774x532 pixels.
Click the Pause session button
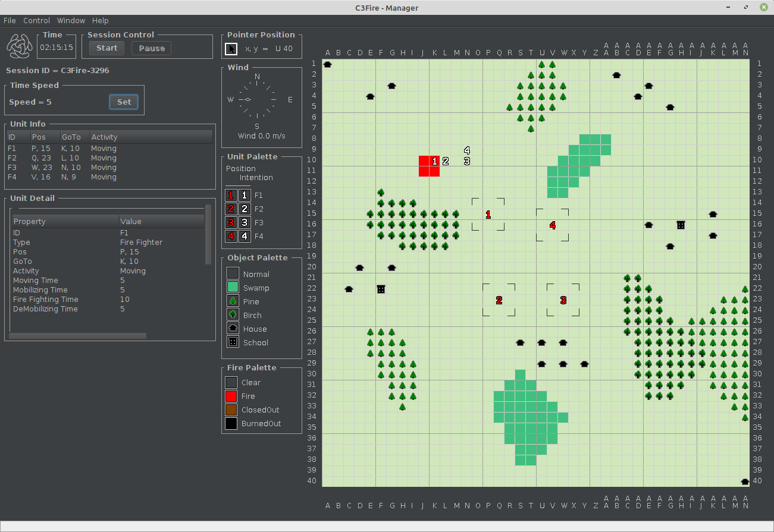152,48
